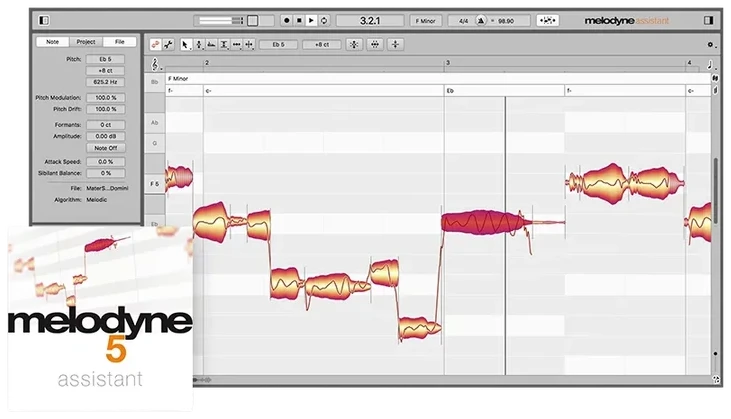Click the wrench tool icon in toolbar
This screenshot has height=419, width=731.
168,45
